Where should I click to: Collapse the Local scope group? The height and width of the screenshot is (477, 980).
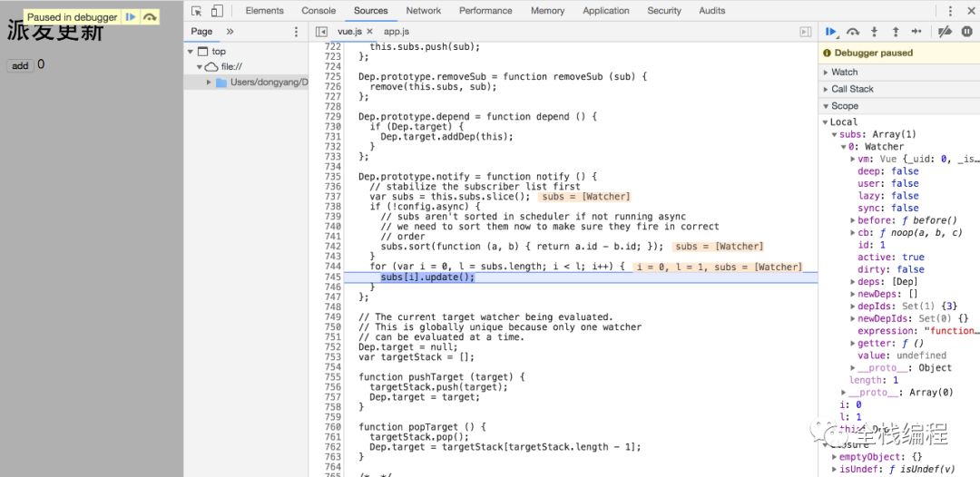coord(825,122)
